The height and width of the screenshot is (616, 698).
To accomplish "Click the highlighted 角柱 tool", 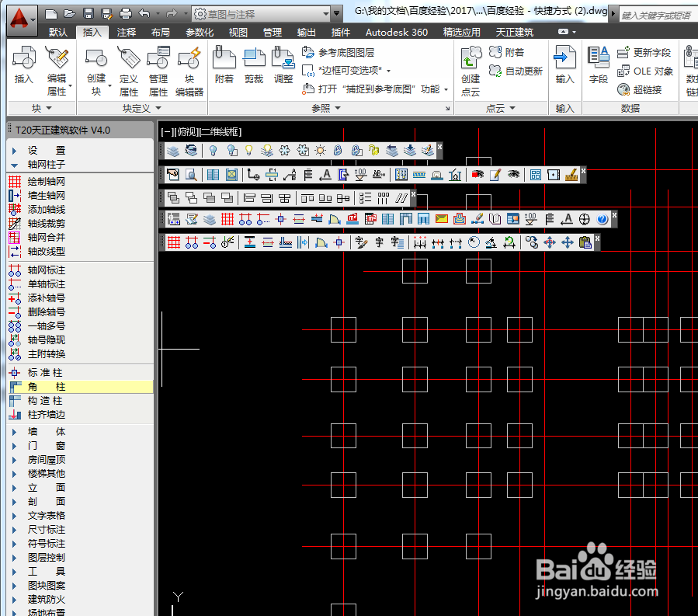I will [x=46, y=387].
